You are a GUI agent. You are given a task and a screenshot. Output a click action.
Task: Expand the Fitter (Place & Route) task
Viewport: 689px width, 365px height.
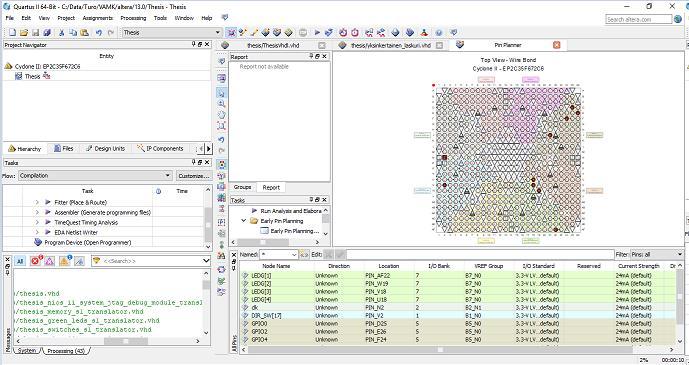pyautogui.click(x=37, y=202)
